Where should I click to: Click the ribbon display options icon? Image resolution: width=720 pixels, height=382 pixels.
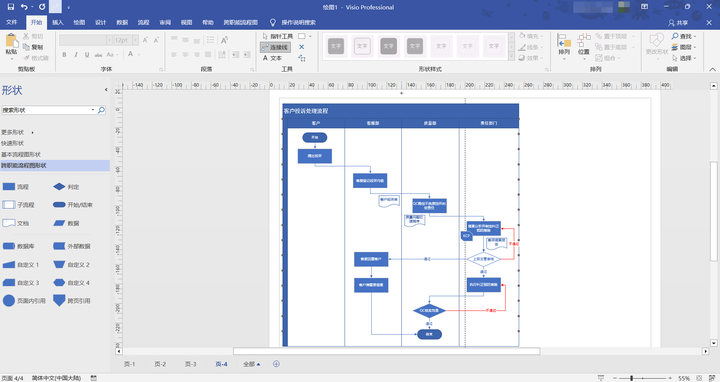coord(645,7)
